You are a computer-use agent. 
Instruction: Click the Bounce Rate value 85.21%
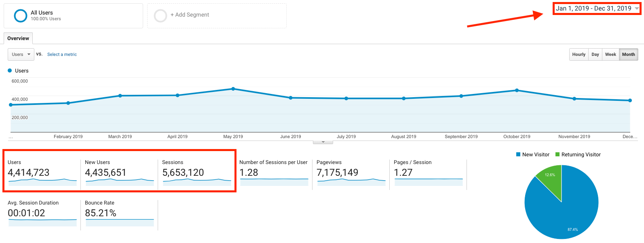pyautogui.click(x=101, y=213)
